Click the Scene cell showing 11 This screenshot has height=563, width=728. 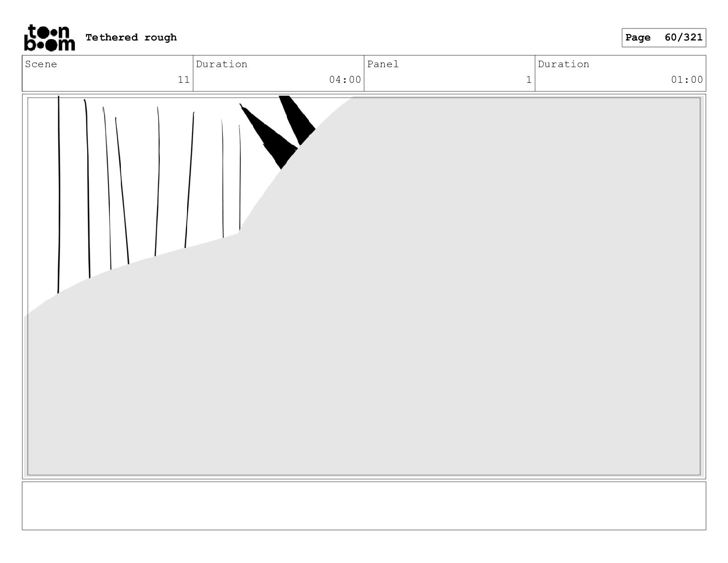[108, 73]
